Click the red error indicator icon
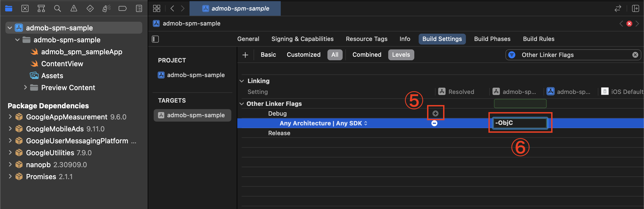This screenshot has width=644, height=209. [629, 24]
